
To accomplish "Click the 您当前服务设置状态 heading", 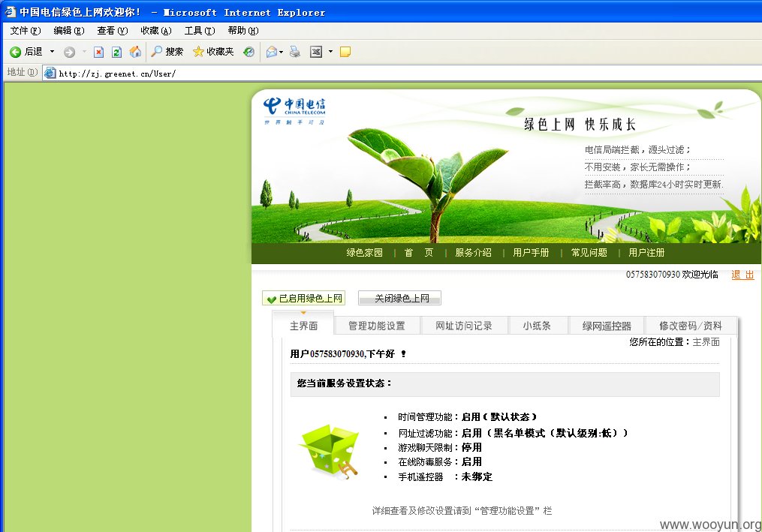I will pos(344,383).
